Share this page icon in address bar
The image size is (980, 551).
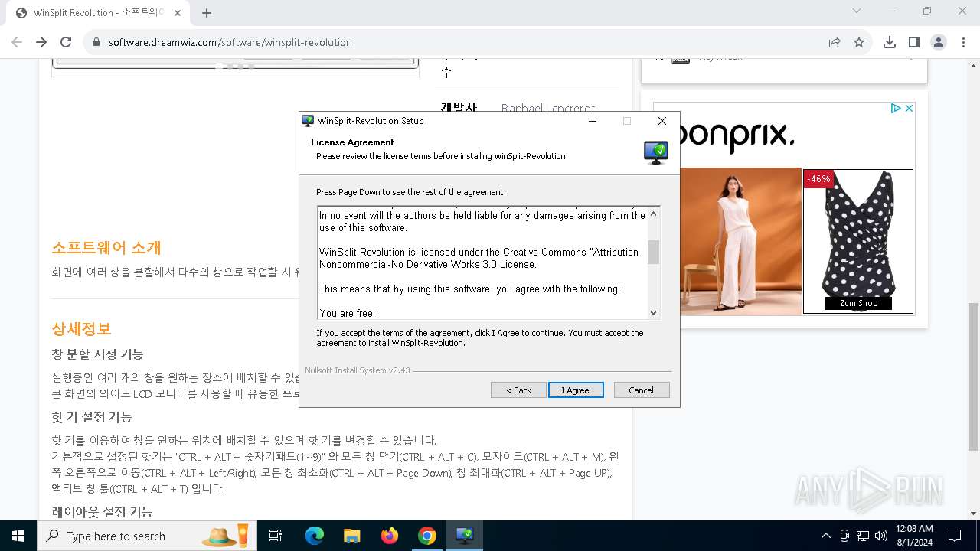835,42
